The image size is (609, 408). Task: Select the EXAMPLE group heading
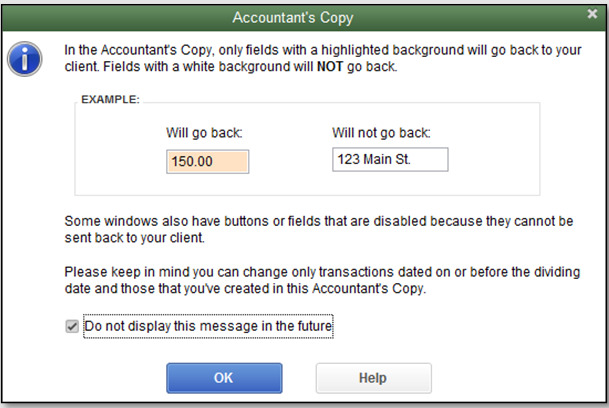[x=110, y=99]
